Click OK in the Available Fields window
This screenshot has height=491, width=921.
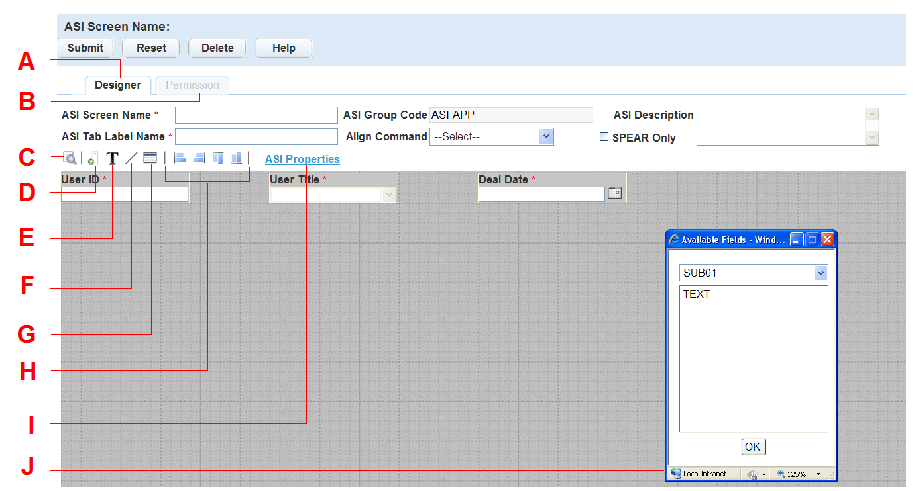[753, 446]
